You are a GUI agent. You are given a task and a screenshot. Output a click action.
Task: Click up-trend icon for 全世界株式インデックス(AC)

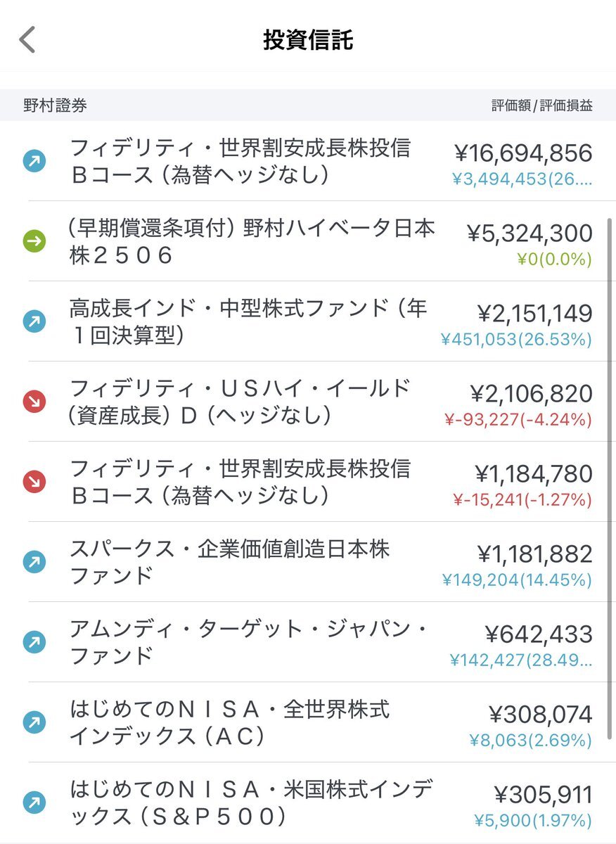[34, 722]
